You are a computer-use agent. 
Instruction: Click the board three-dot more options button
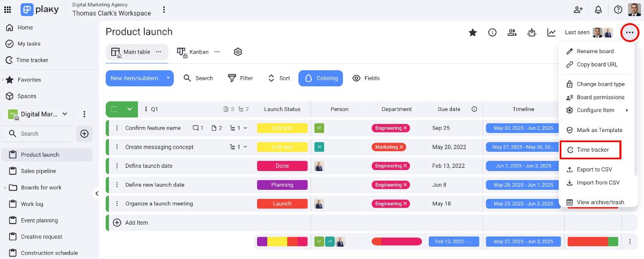[630, 33]
